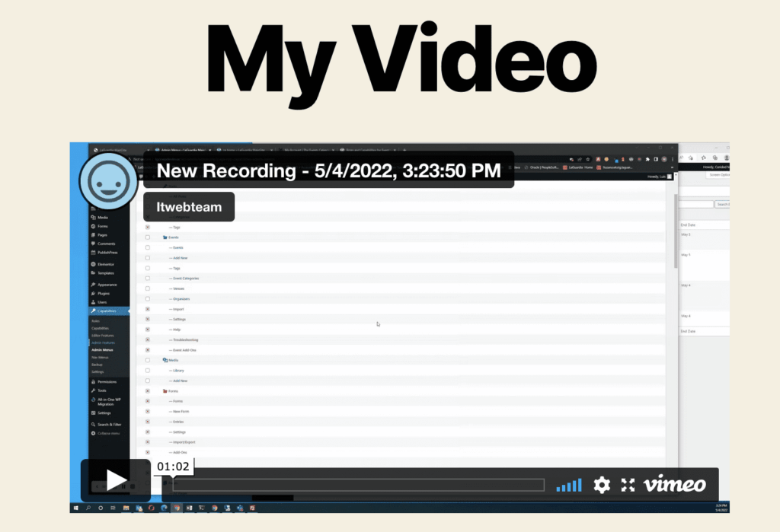780x532 pixels.
Task: Toggle the Help row checkbox
Action: coord(147,330)
